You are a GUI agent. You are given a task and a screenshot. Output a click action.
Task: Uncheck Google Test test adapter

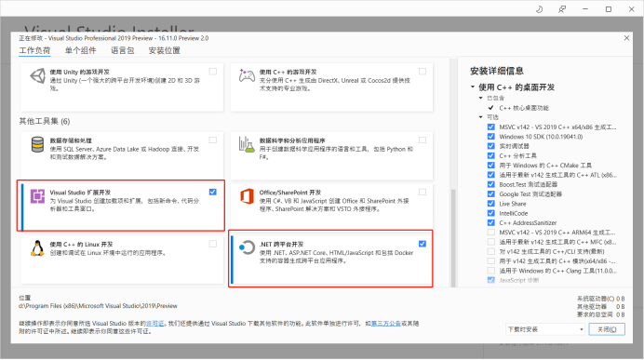click(x=490, y=193)
